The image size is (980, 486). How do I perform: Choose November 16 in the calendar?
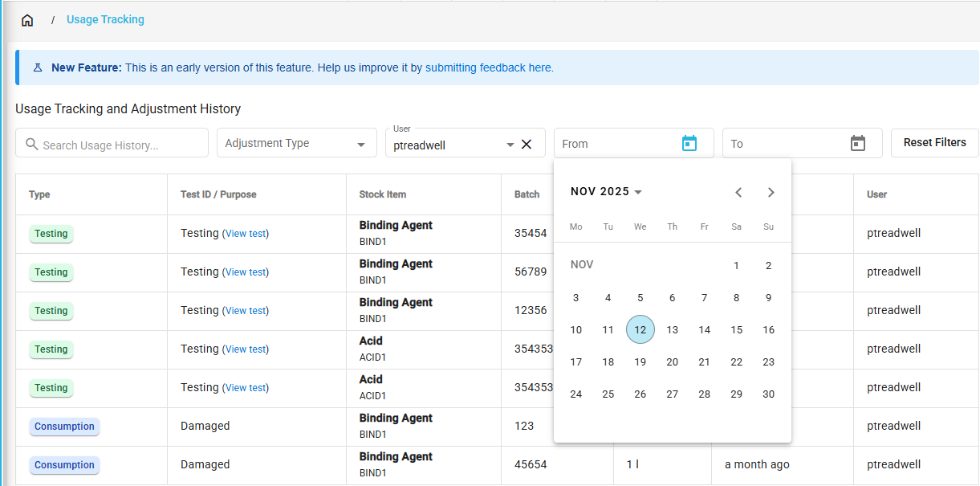click(x=769, y=329)
